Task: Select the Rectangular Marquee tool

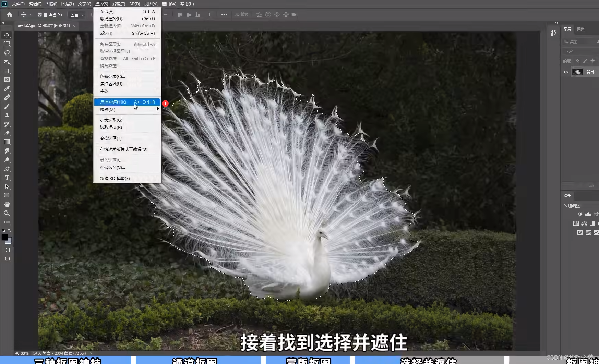Action: pos(7,44)
